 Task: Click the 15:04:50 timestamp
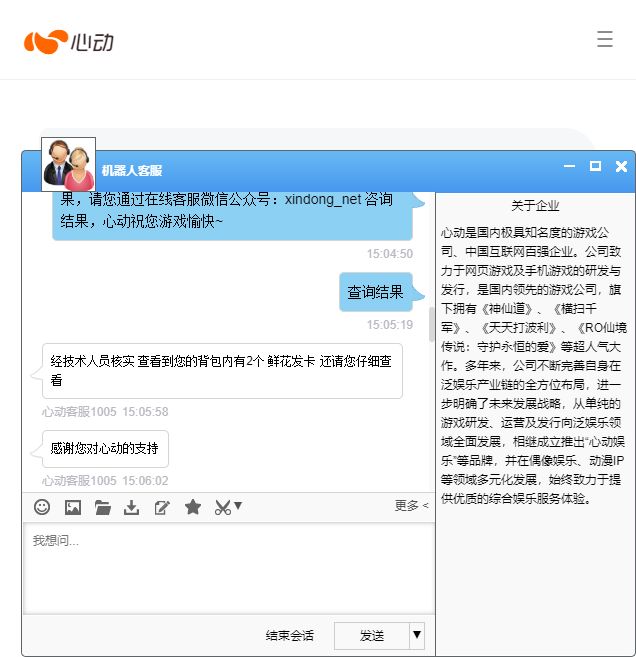point(390,254)
